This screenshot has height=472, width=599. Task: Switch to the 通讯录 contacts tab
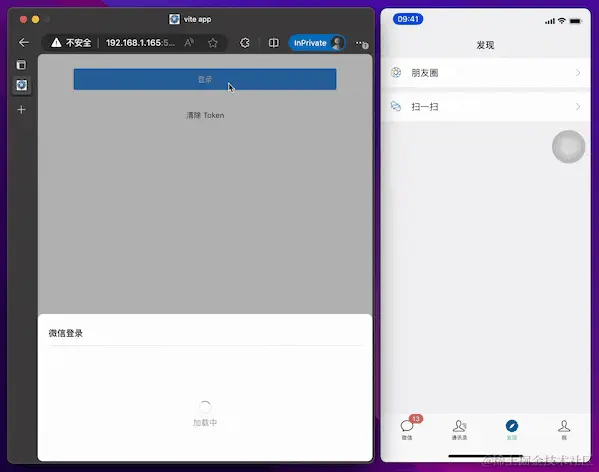459,430
